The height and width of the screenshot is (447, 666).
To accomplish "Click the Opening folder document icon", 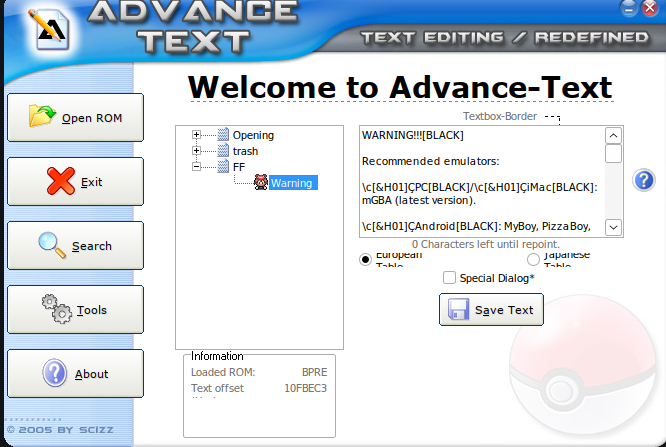I will tap(223, 135).
